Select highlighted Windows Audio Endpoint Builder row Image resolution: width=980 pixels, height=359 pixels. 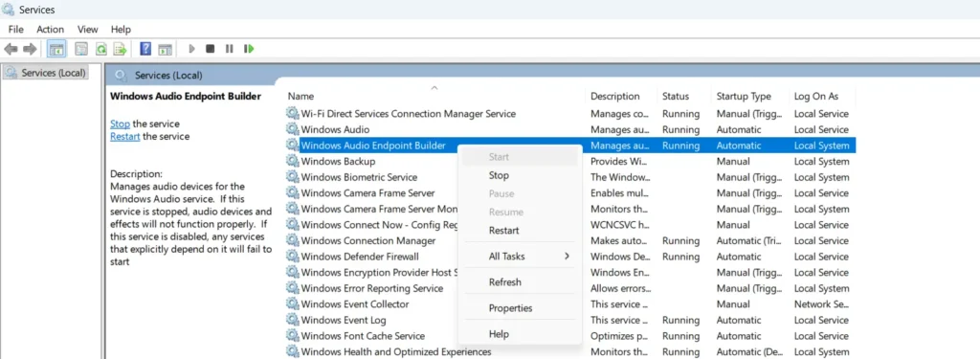tap(570, 146)
